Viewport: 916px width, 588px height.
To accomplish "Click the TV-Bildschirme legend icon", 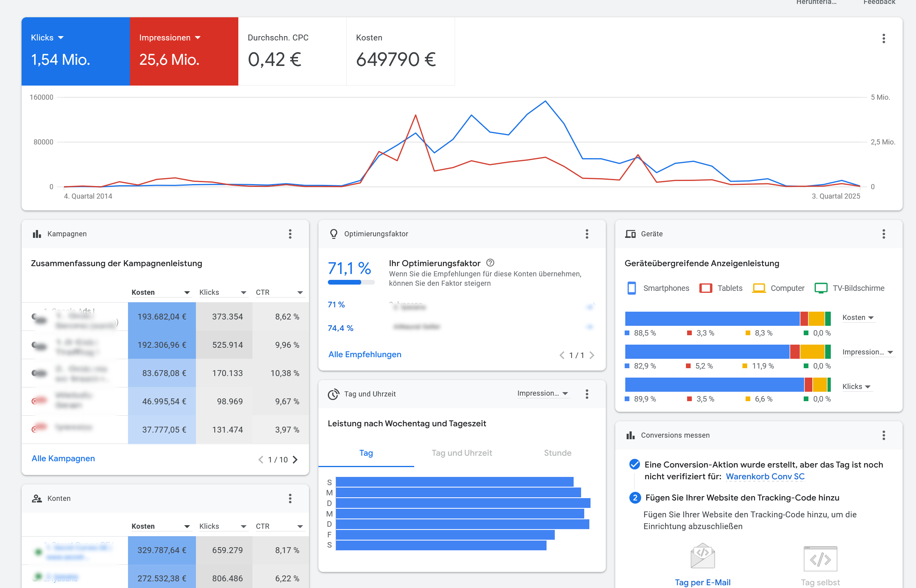I will point(821,288).
